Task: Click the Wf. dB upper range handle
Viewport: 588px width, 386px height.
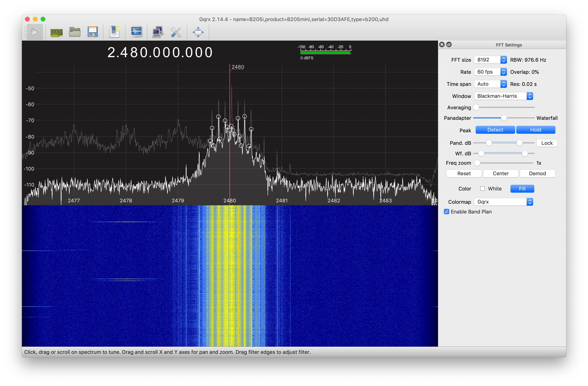Action: (x=525, y=154)
